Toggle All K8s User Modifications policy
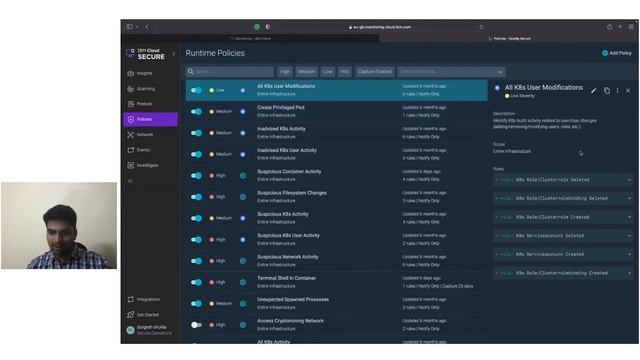The height and width of the screenshot is (360, 640). click(196, 90)
